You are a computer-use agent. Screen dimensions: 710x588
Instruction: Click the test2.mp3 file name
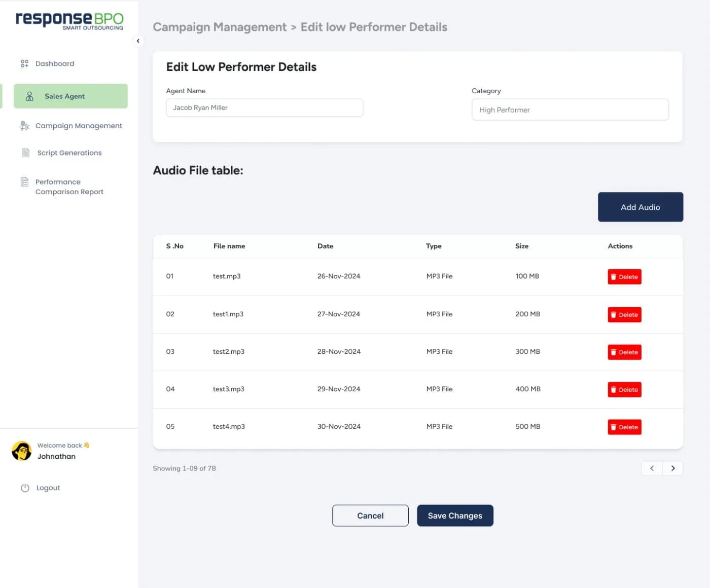[x=229, y=351]
